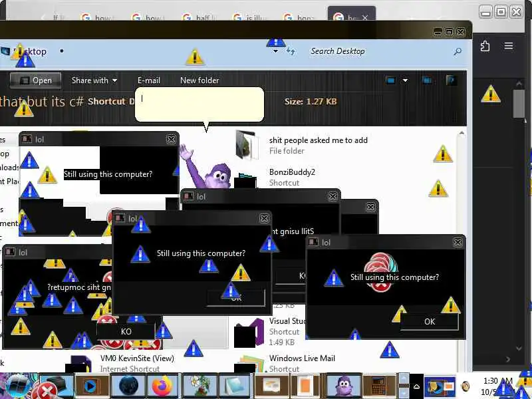Select 'VM0 KevinSite (View)' internet shortcut
The width and height of the screenshot is (532, 399).
click(137, 358)
